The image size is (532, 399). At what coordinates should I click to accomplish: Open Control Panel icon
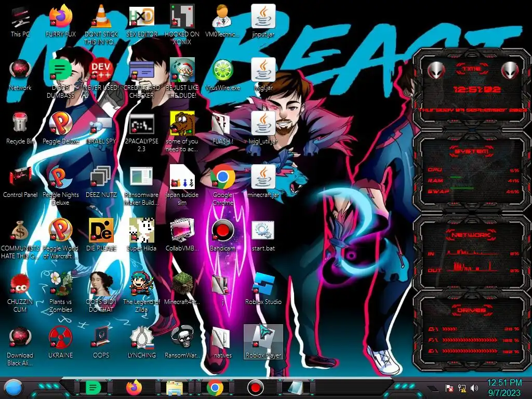click(20, 182)
